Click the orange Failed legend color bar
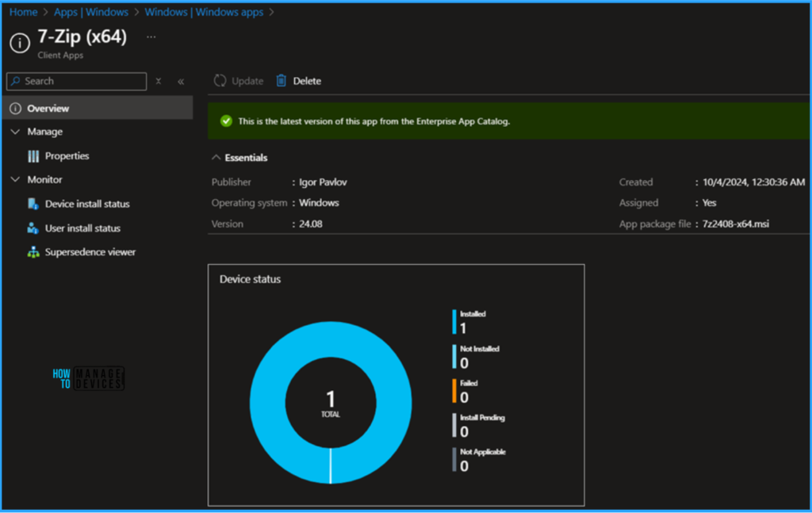Image resolution: width=812 pixels, height=513 pixels. 454,391
